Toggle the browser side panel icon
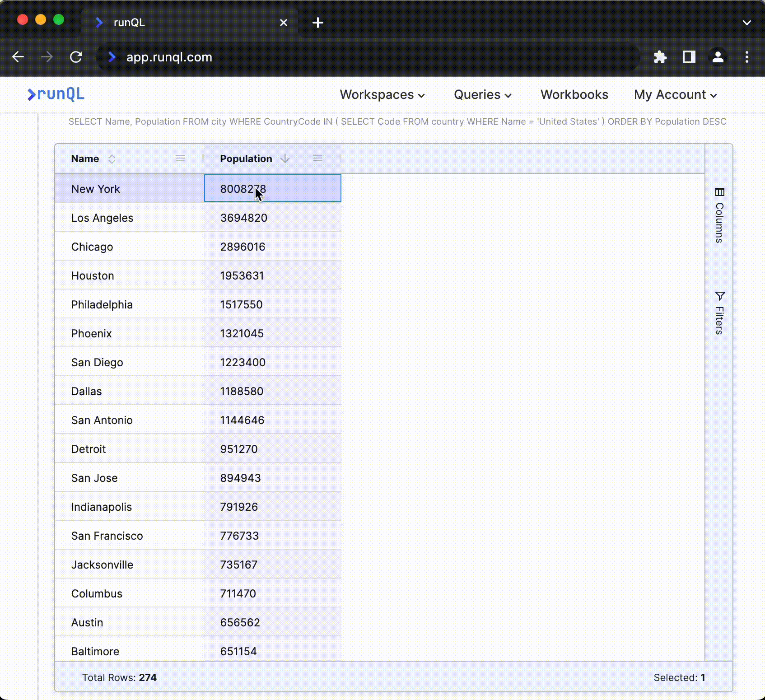The height and width of the screenshot is (700, 765). [689, 57]
